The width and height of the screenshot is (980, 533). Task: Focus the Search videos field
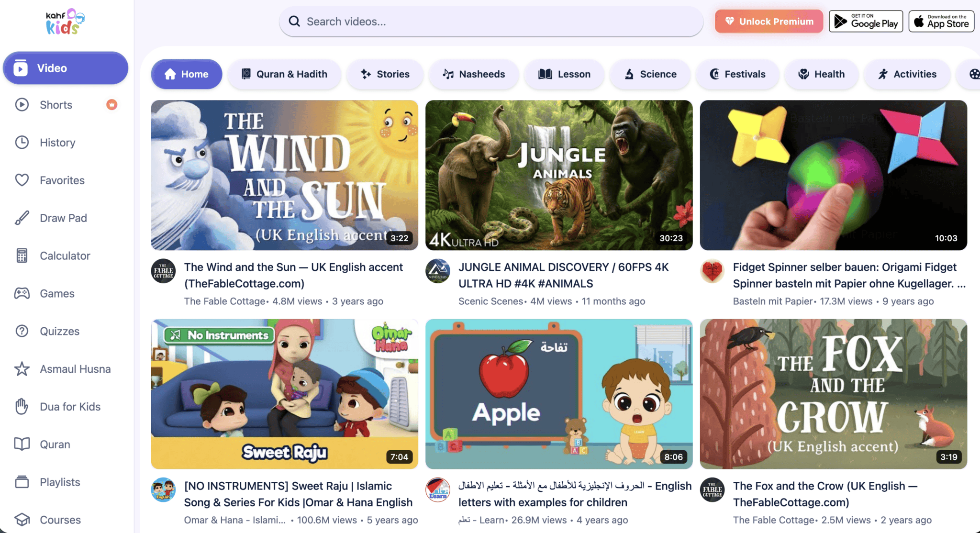(x=491, y=22)
